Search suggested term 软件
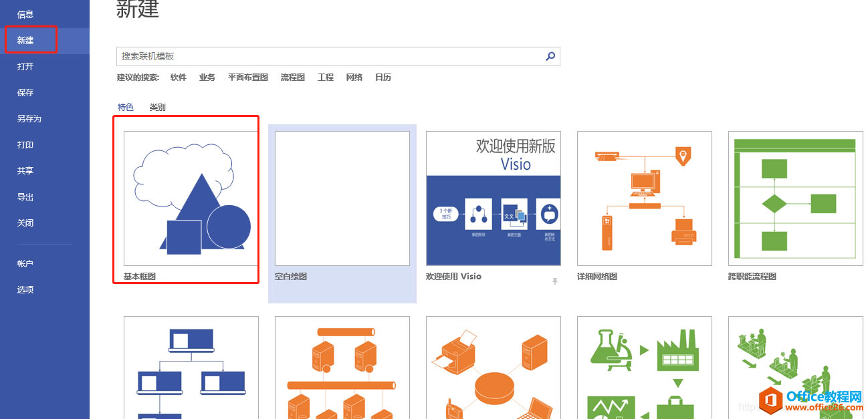Image resolution: width=868 pixels, height=419 pixels. [x=179, y=78]
